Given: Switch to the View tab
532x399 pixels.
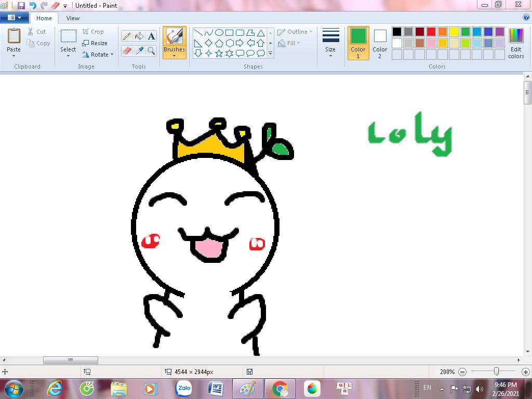Looking at the screenshot, I should pyautogui.click(x=73, y=18).
